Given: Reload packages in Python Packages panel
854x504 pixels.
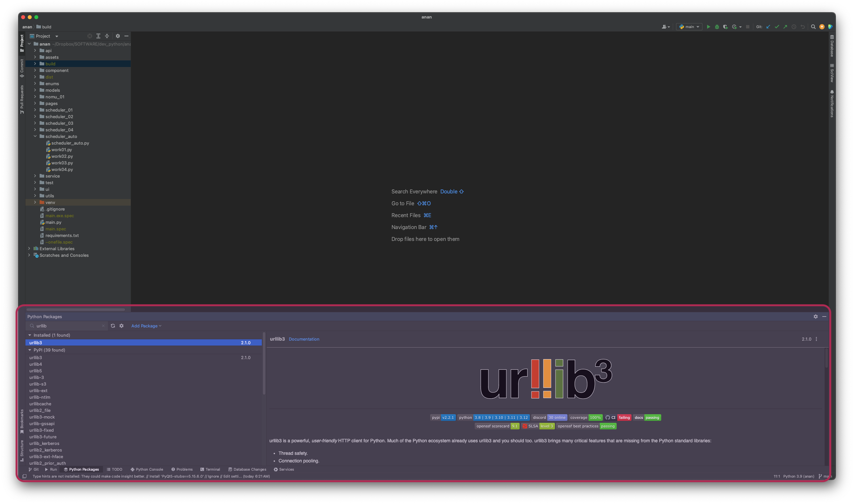Looking at the screenshot, I should [113, 326].
